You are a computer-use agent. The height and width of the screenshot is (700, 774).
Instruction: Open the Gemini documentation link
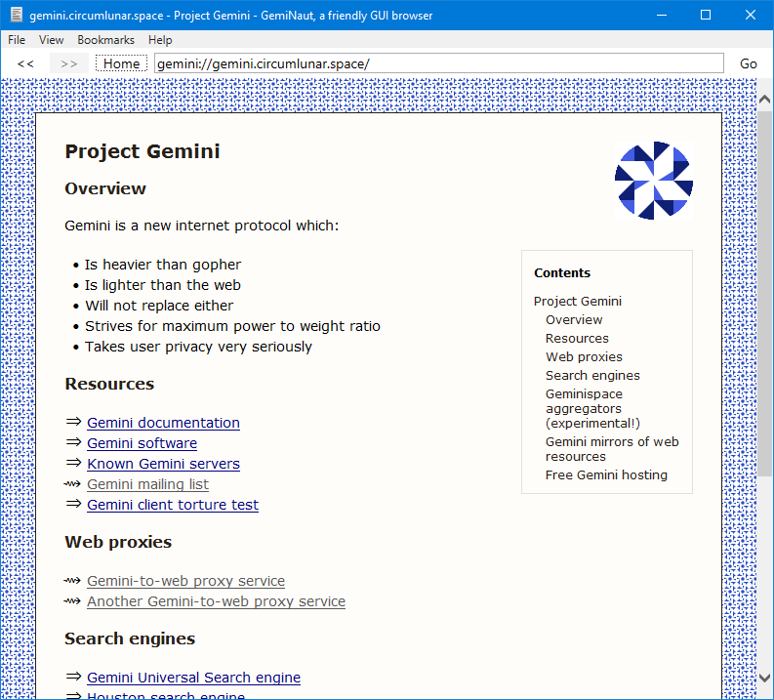pyautogui.click(x=163, y=423)
